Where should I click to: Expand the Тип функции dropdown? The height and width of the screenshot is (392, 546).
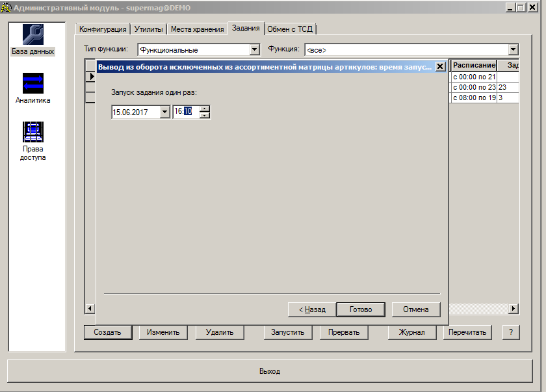coord(255,50)
